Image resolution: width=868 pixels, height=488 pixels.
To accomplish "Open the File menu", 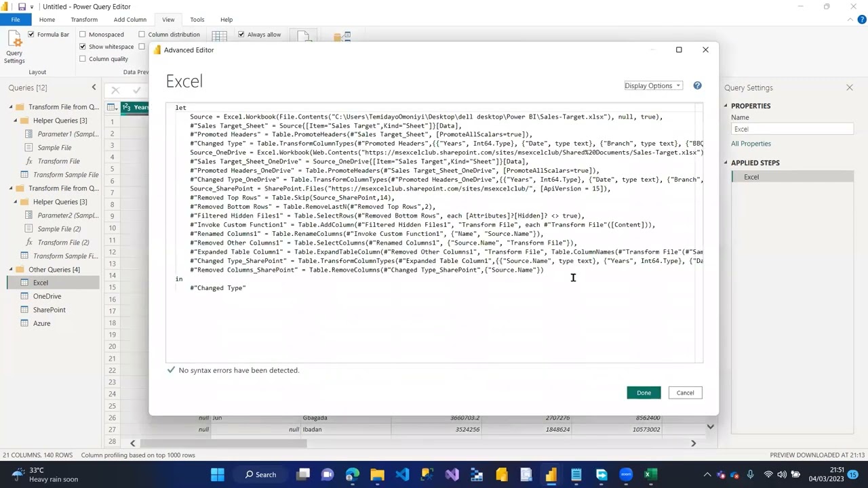I will (x=15, y=20).
